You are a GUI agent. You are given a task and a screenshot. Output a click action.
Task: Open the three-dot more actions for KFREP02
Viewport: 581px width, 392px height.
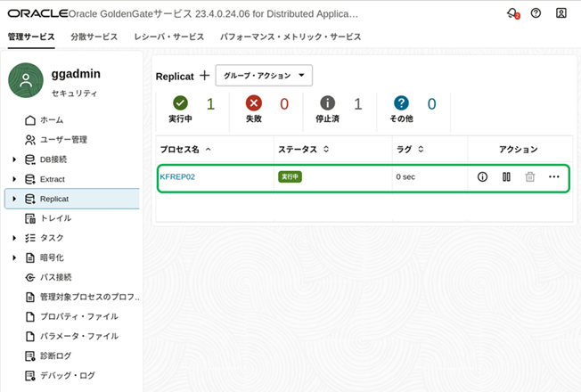tap(553, 176)
